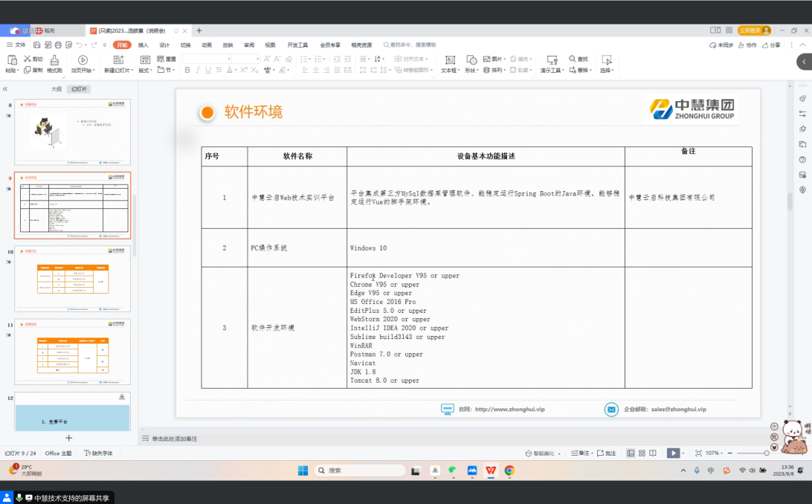Click the 批注 (Comments) button in status bar
Viewport: 812px width, 504px height.
tap(607, 453)
